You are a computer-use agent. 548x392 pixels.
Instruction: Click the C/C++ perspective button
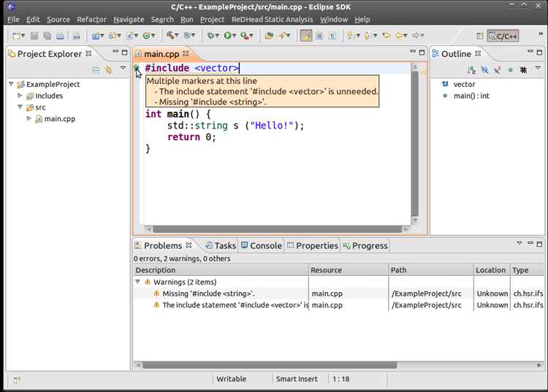point(503,36)
